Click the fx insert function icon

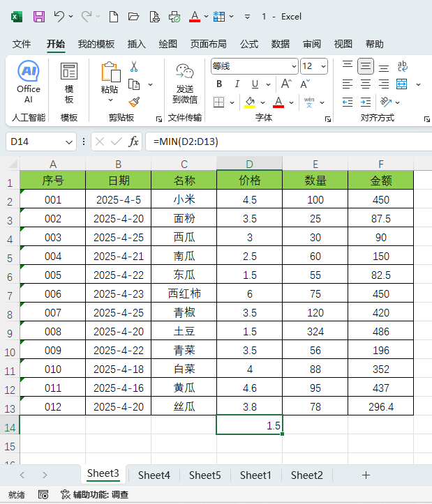click(x=133, y=142)
